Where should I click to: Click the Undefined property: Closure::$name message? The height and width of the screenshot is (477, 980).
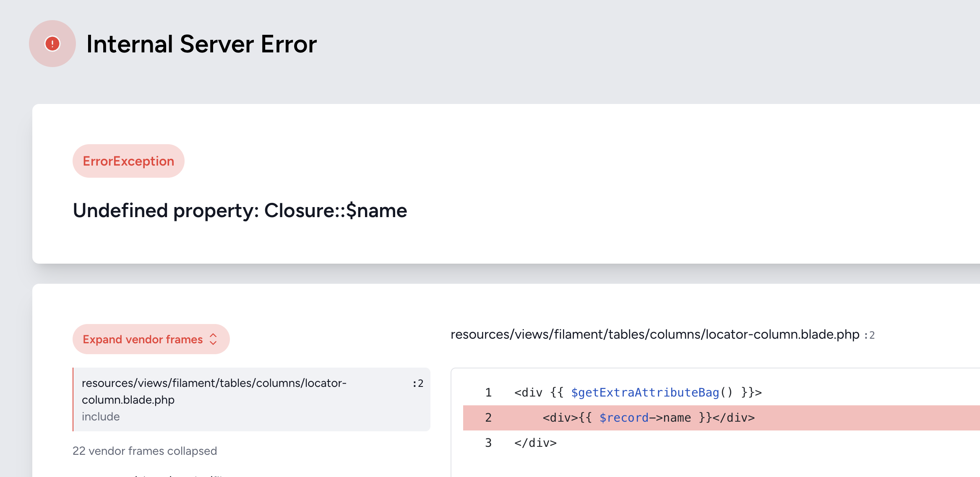240,210
